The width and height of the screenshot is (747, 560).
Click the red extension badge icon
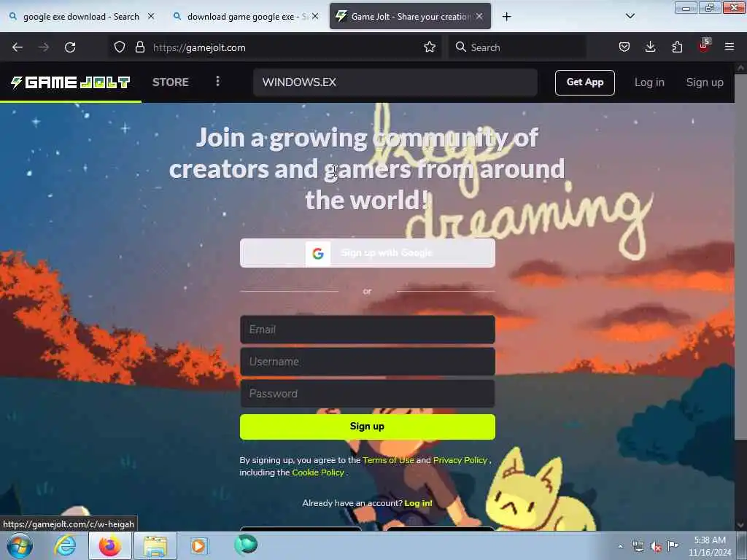[704, 46]
